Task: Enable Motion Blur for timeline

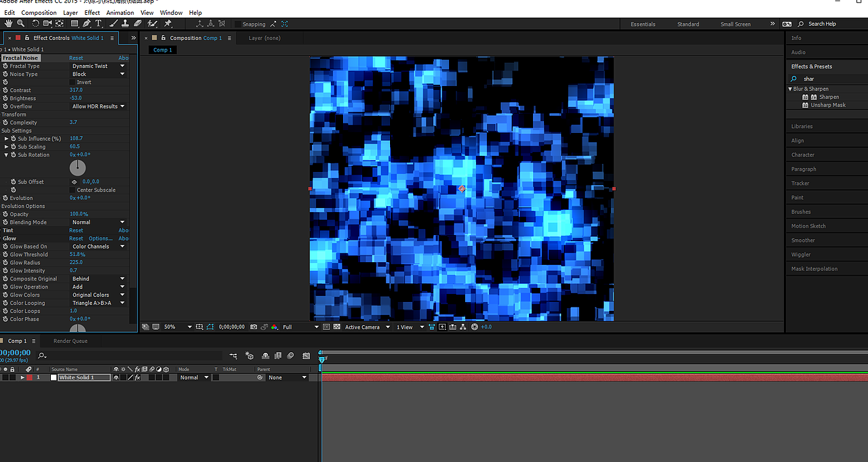Action: (x=290, y=356)
